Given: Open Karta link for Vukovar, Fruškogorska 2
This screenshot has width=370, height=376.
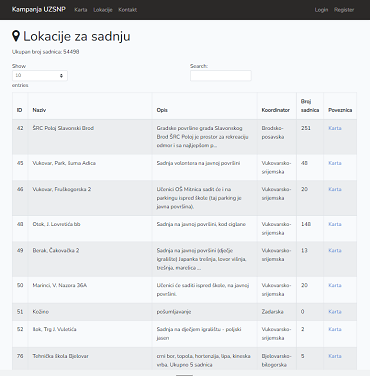Looking at the screenshot, I should coord(335,189).
